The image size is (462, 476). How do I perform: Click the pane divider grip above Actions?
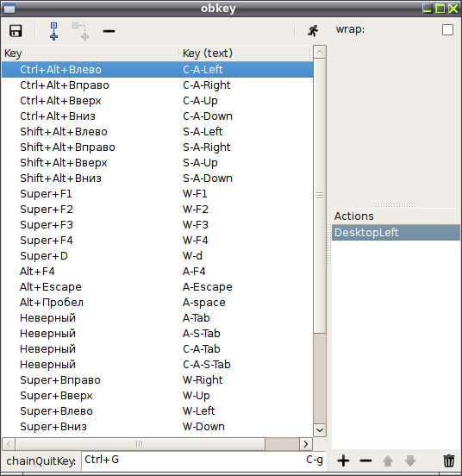tap(396, 205)
